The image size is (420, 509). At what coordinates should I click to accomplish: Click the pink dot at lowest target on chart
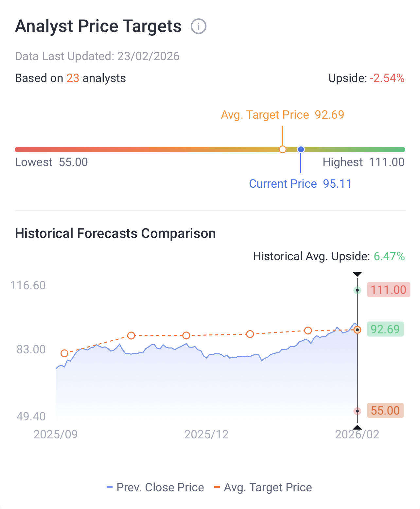(357, 411)
